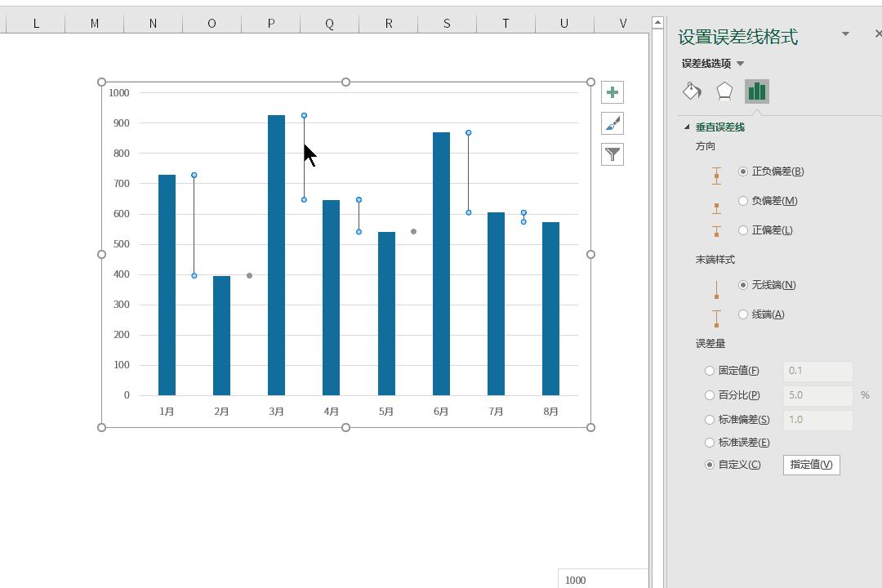Screen dimensions: 882x588
Task: Choose the 线端(A) end style option
Action: [x=743, y=314]
